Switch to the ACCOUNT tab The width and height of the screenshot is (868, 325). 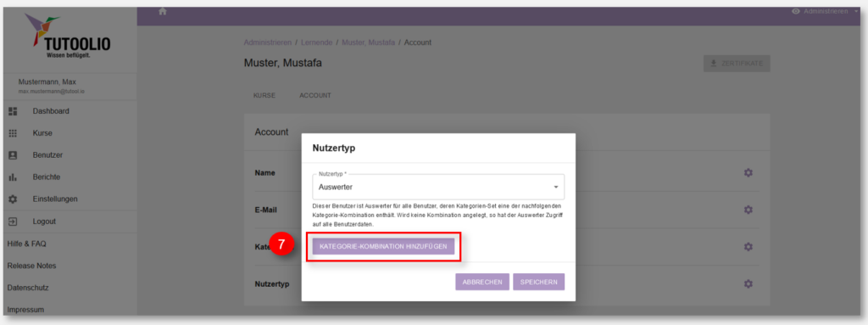click(x=315, y=95)
